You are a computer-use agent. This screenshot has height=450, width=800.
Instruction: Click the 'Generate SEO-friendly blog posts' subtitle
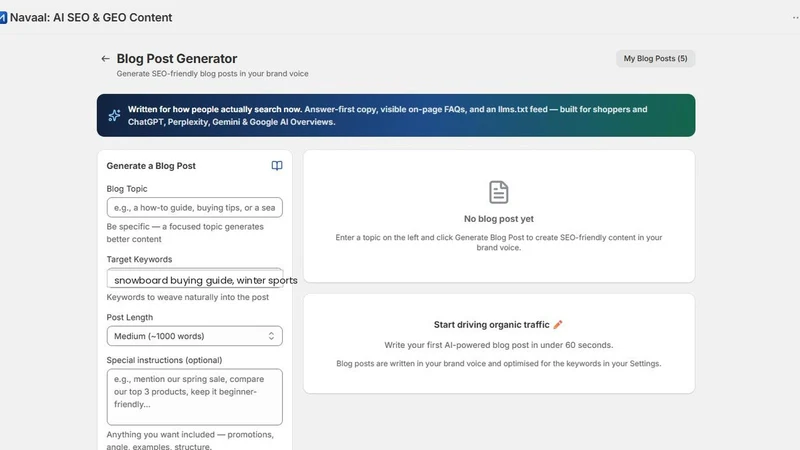(212, 73)
